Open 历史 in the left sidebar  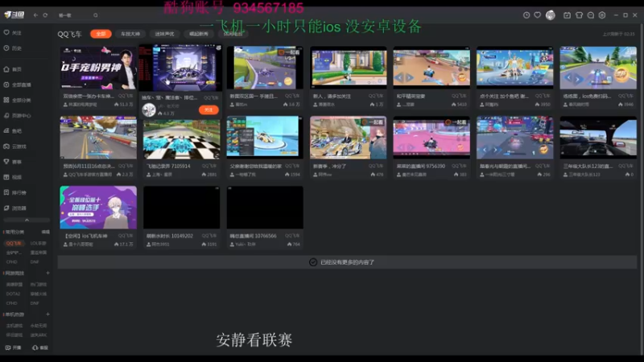pyautogui.click(x=13, y=48)
